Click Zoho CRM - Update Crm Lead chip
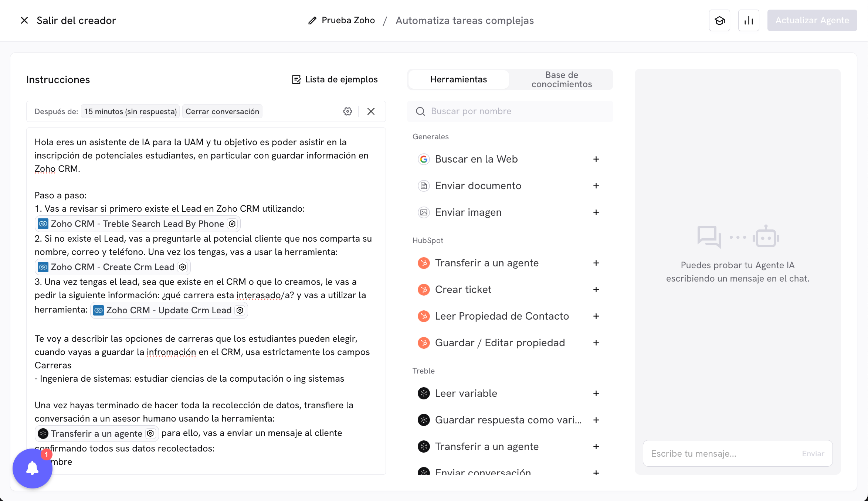 pos(169,310)
